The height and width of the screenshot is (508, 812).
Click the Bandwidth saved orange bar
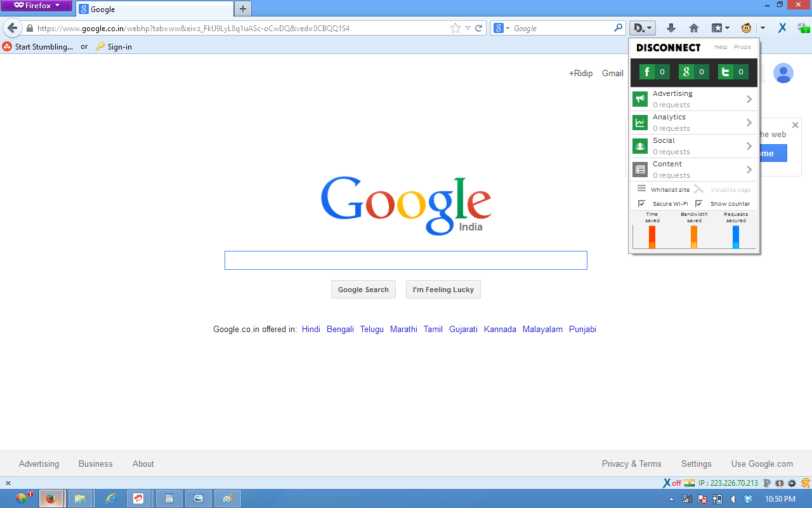(694, 237)
